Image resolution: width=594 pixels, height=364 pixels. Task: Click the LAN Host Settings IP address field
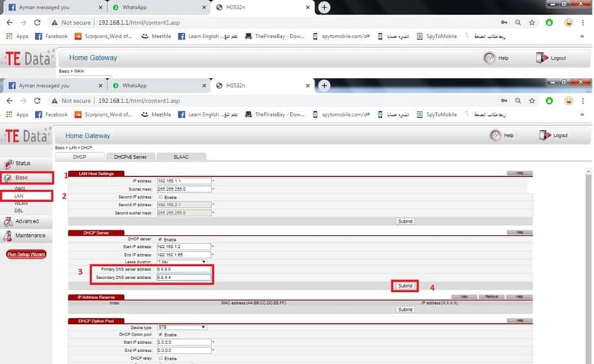(x=184, y=181)
